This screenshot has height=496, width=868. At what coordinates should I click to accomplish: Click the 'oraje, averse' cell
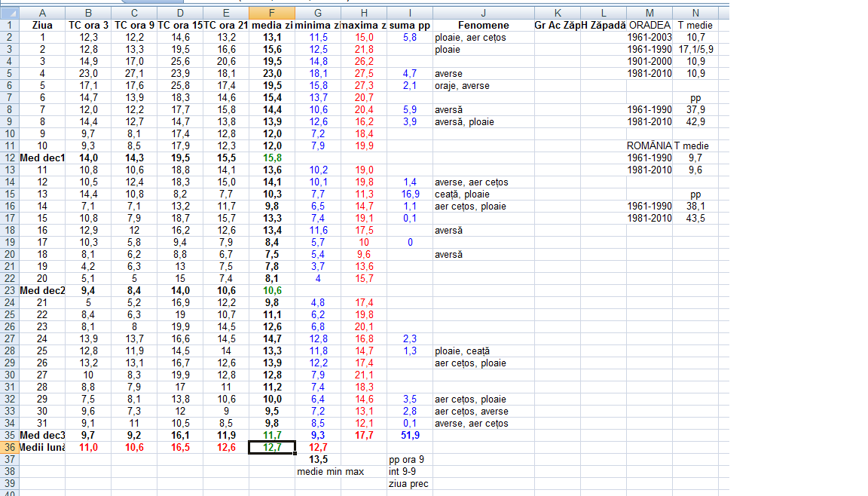(x=483, y=86)
